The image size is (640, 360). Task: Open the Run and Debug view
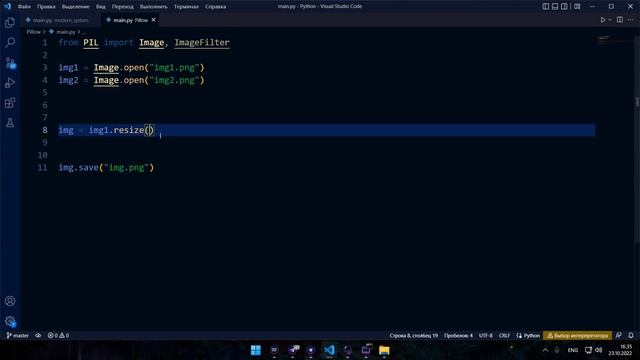[x=10, y=83]
